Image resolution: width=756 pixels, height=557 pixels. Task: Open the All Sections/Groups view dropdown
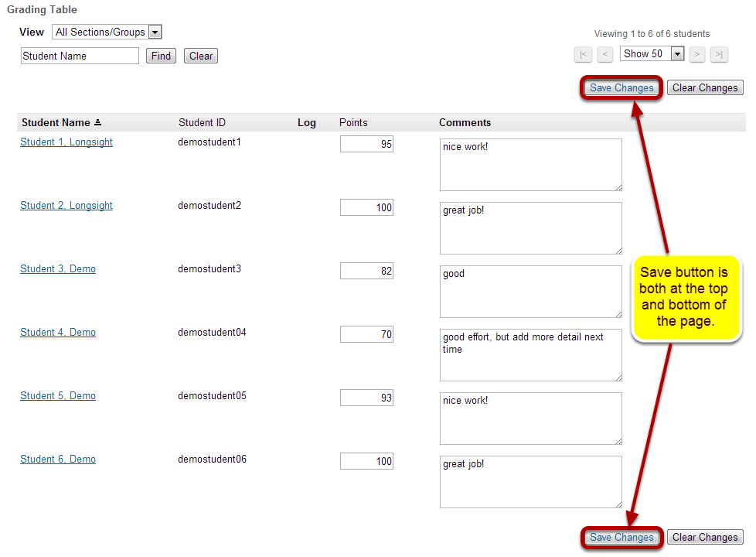click(107, 32)
